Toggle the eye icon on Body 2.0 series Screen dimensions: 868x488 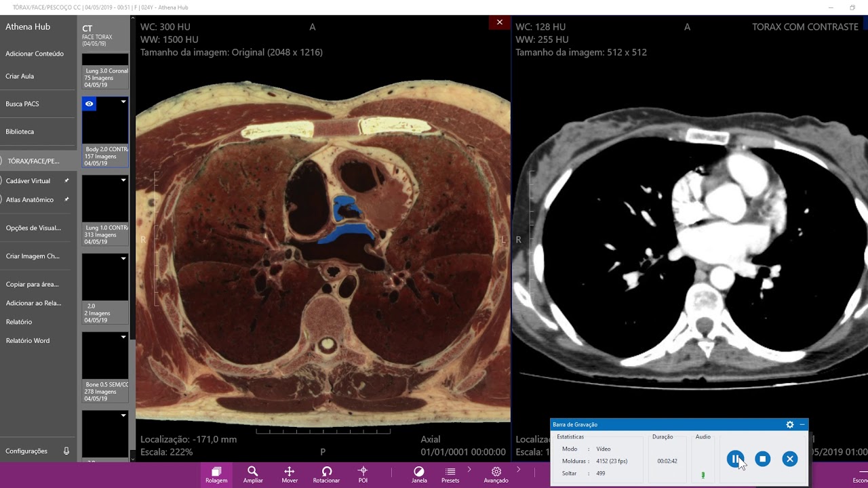tap(89, 104)
